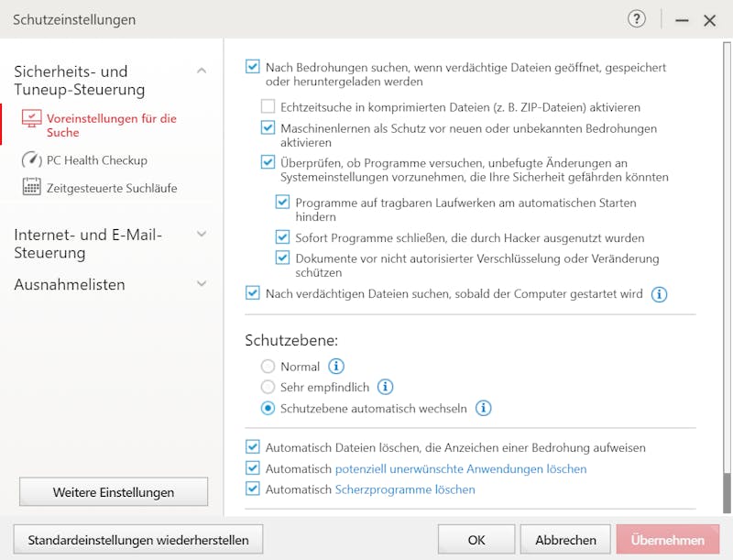This screenshot has width=733, height=560.
Task: Click Sicherheits- und Tuneup-Steuerung heading
Action: pos(80,81)
